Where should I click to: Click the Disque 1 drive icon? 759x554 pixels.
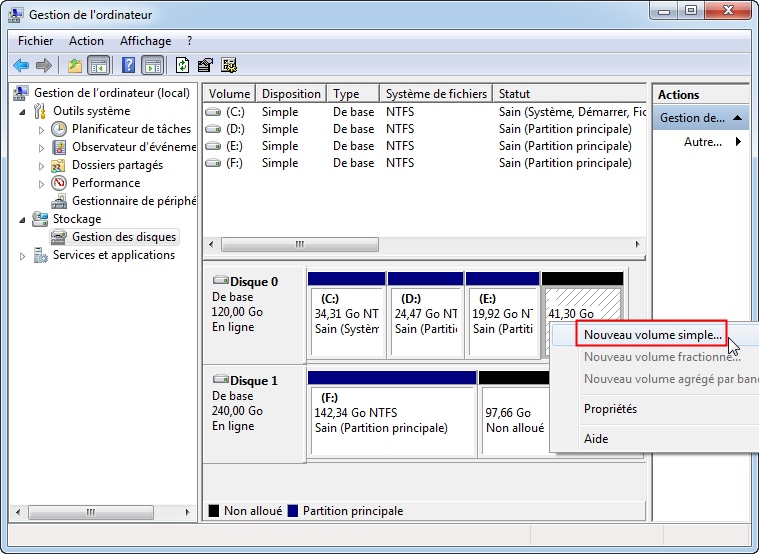[x=221, y=379]
